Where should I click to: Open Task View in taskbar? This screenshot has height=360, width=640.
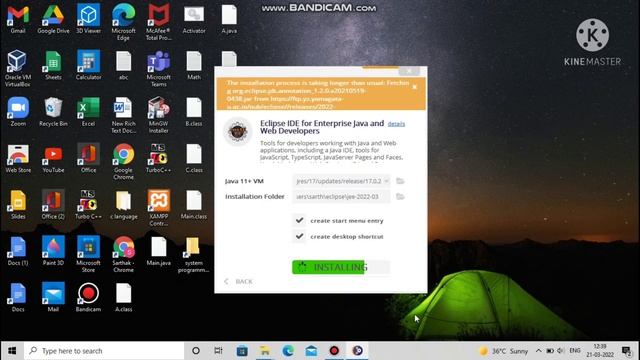218,351
